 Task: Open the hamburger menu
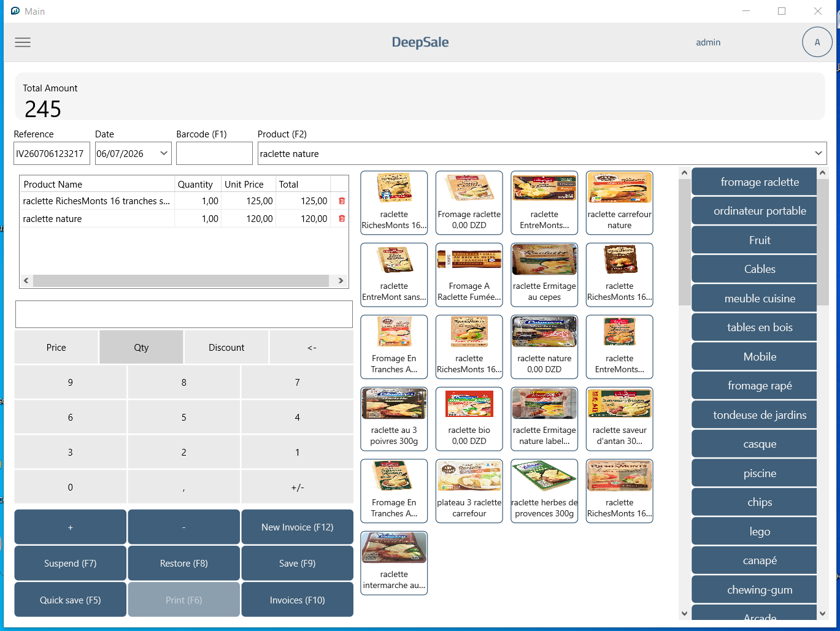pyautogui.click(x=23, y=42)
